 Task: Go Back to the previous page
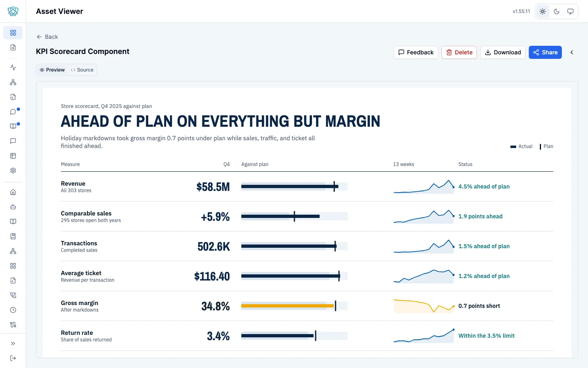47,37
